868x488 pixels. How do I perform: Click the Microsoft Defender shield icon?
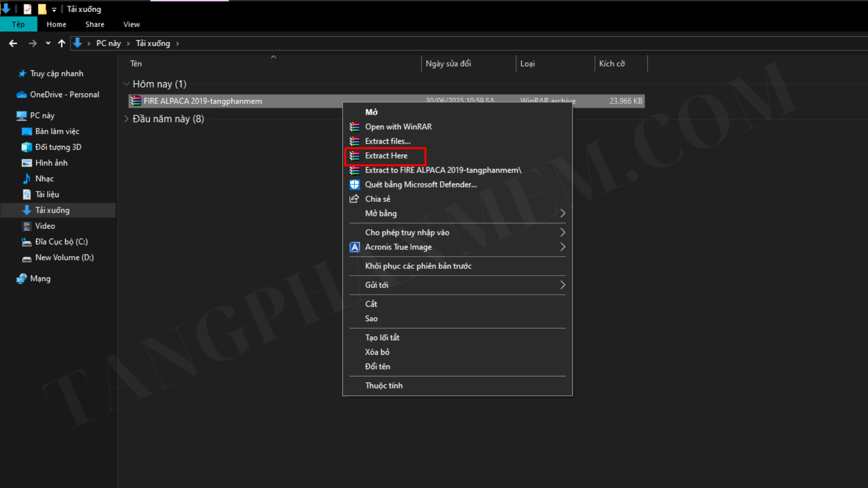[355, 185]
